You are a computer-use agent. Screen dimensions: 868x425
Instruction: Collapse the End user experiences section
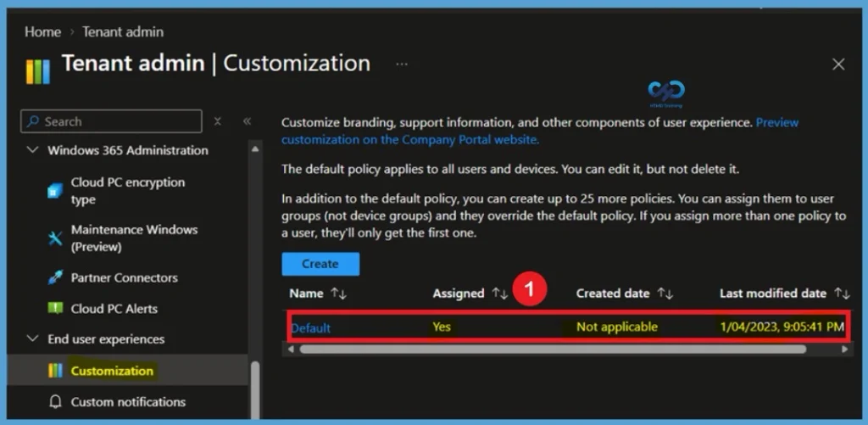33,338
